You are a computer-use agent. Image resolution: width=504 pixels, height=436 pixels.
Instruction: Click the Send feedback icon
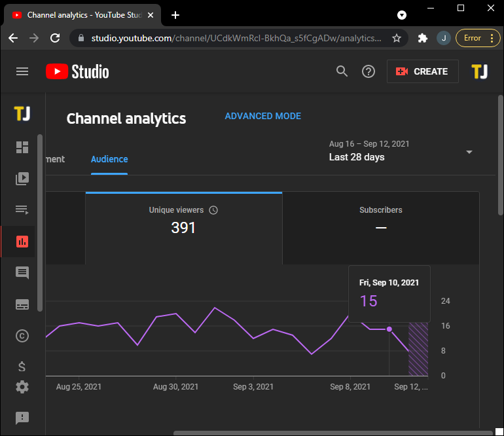[22, 418]
